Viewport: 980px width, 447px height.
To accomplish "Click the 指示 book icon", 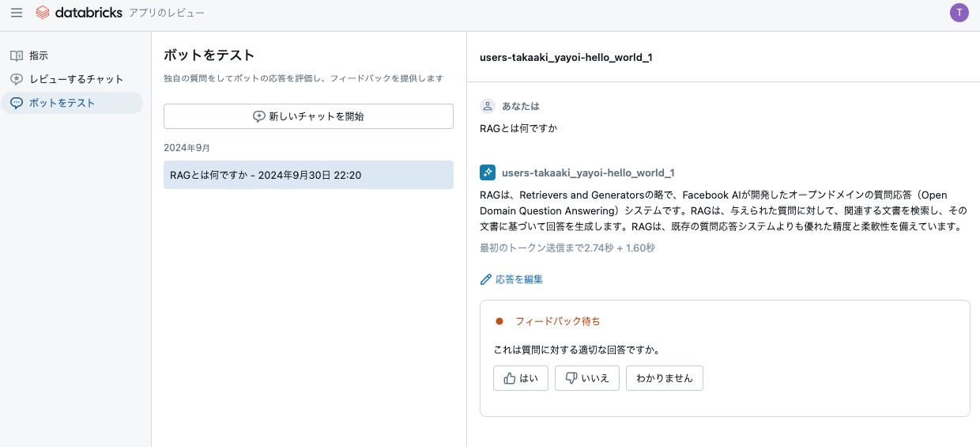I will (x=17, y=56).
